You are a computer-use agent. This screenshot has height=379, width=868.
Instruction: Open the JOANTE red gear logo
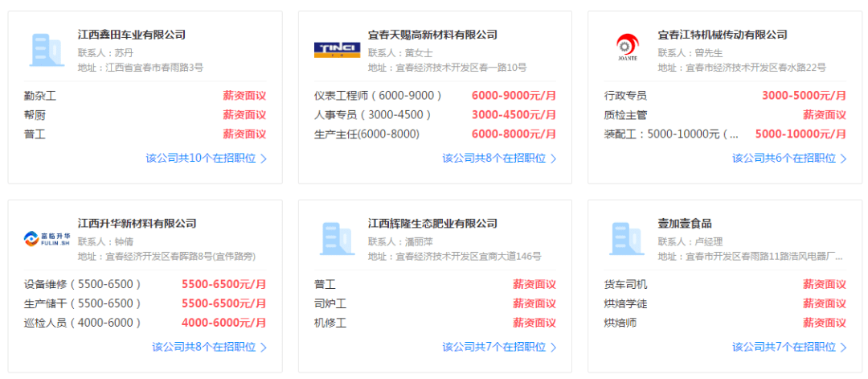click(x=627, y=47)
